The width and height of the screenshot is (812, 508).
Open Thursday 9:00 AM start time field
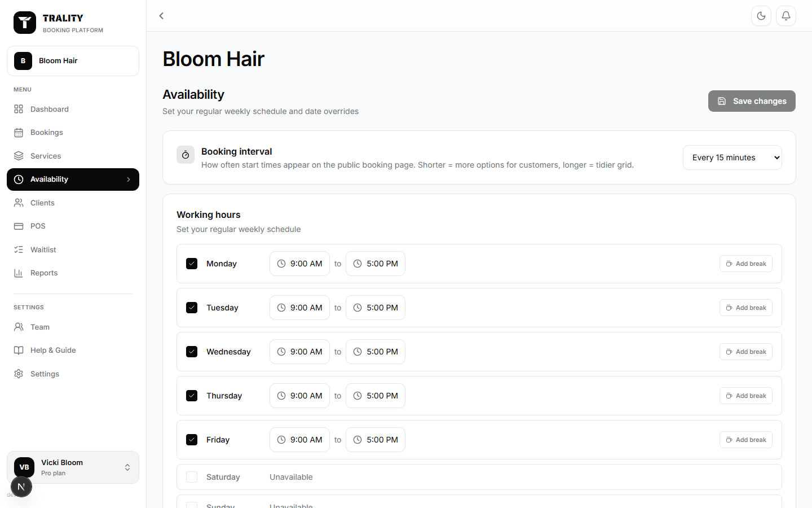pos(299,396)
